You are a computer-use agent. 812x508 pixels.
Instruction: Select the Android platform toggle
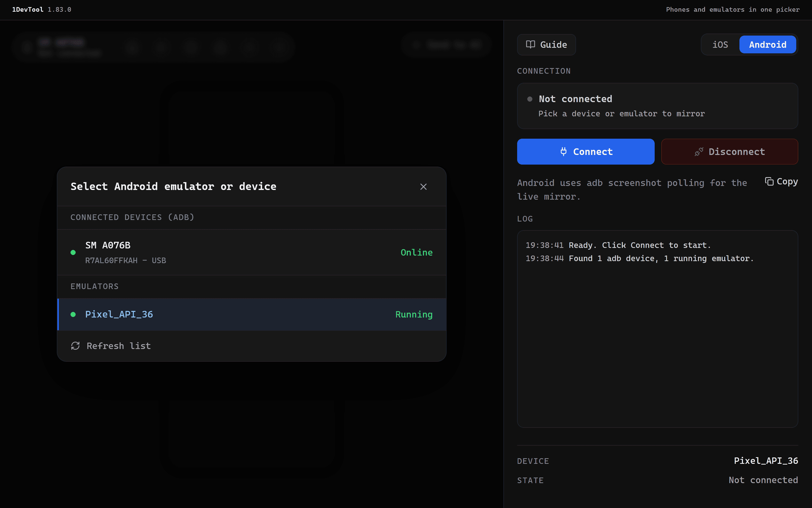click(767, 45)
